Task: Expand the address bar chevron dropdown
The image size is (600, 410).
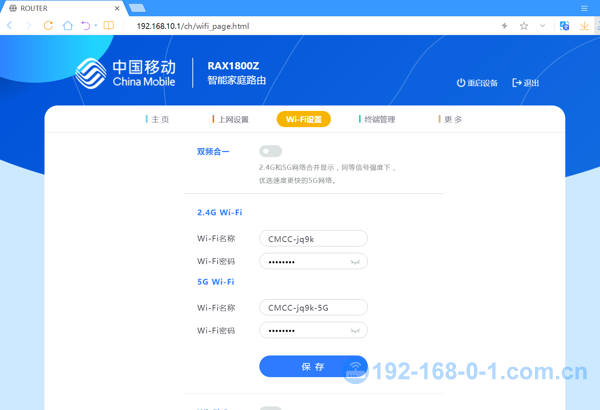Action: (542, 26)
